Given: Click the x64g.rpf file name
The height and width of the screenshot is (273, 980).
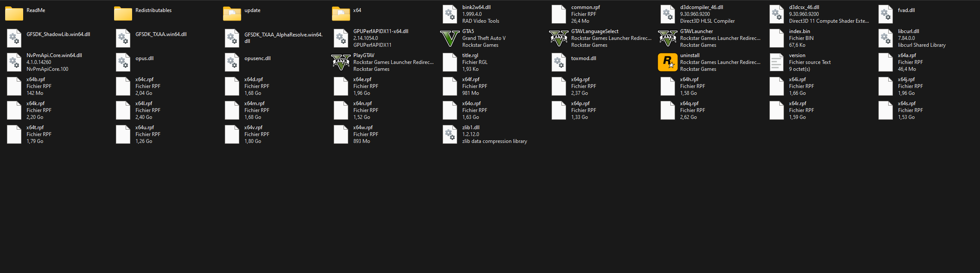Looking at the screenshot, I should [580, 79].
